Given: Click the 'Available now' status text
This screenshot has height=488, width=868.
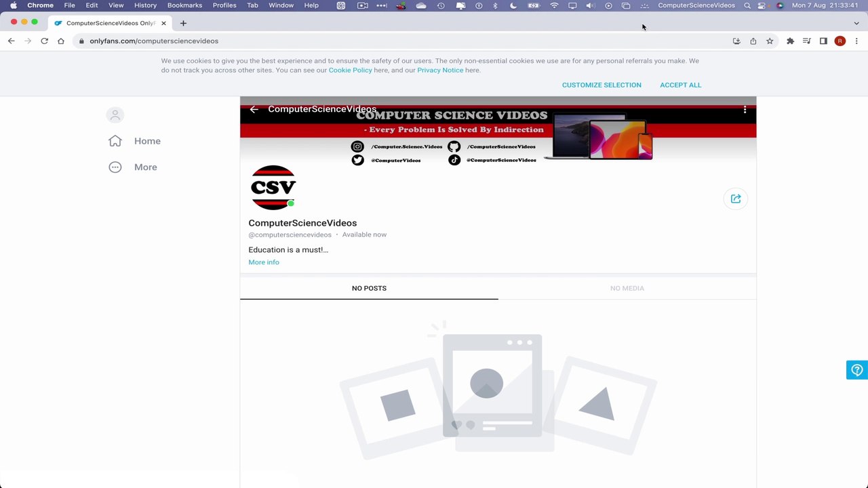Looking at the screenshot, I should tap(364, 235).
